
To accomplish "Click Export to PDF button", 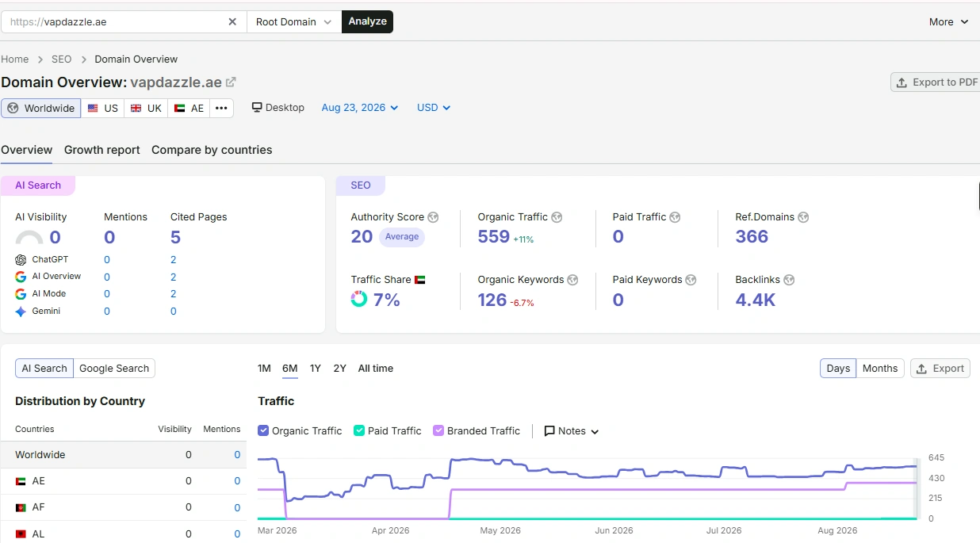I will pos(936,82).
